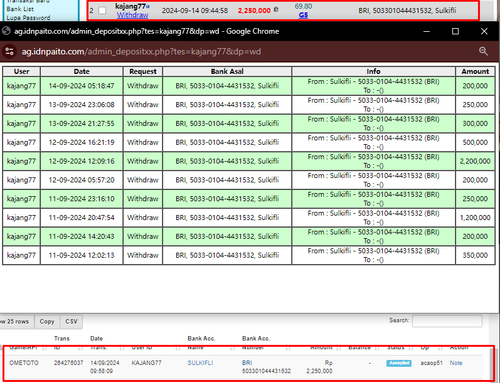Click the Amount column header in popup table

click(475, 71)
